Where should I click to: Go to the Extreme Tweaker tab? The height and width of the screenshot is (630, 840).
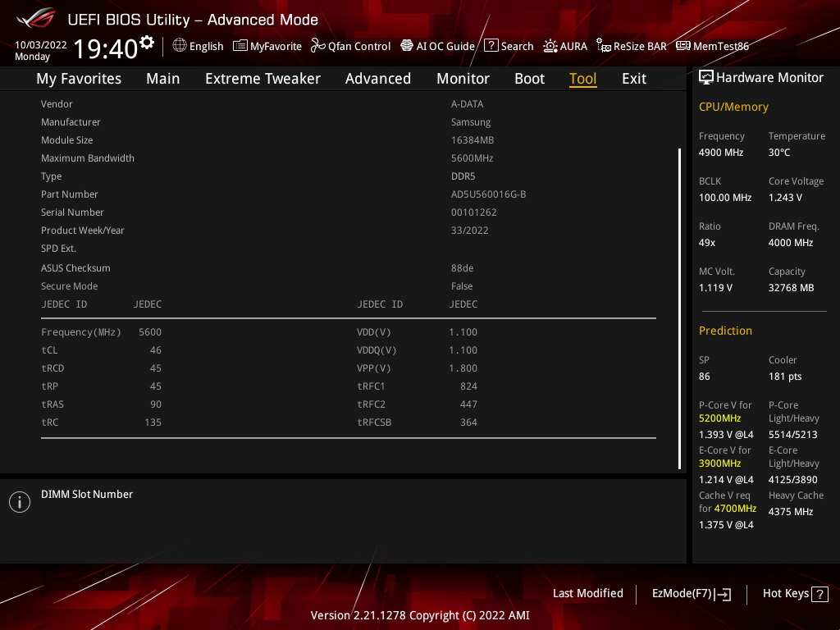coord(262,79)
